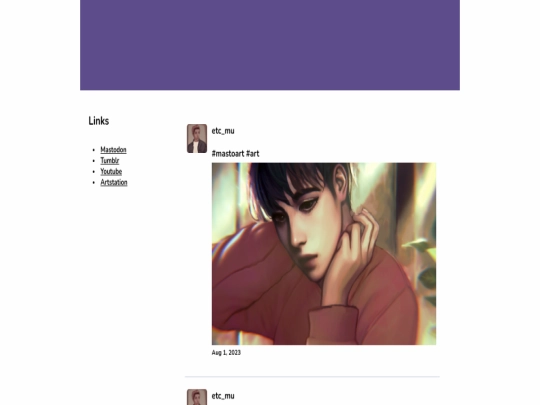The image size is (540, 405).
Task: Click the Aug 1, 2023 post date
Action: click(x=226, y=353)
